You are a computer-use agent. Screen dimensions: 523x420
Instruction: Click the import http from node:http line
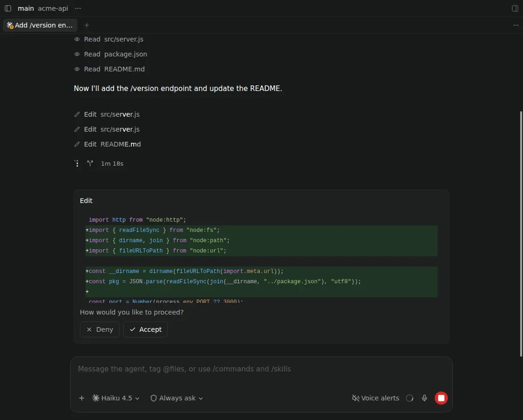tap(261, 220)
